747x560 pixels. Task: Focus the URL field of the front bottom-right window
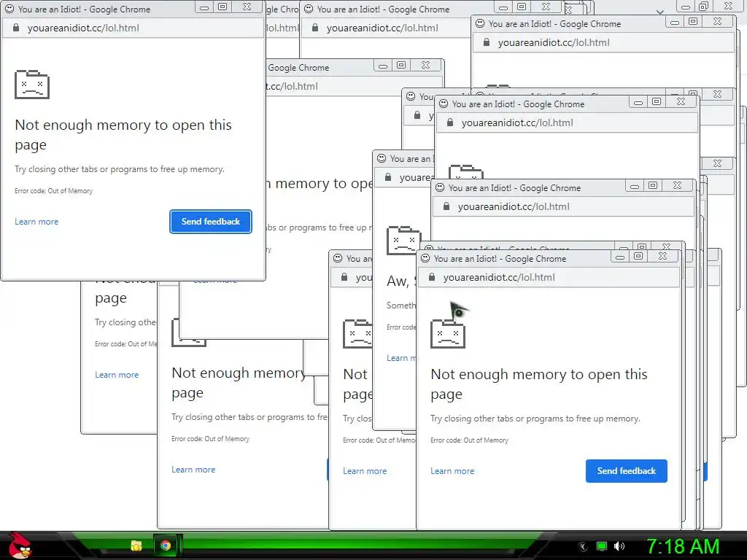(x=549, y=278)
